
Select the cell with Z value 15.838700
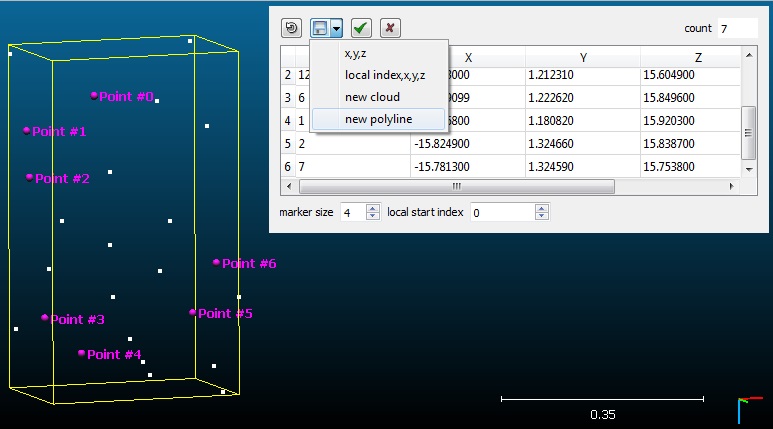[690, 143]
